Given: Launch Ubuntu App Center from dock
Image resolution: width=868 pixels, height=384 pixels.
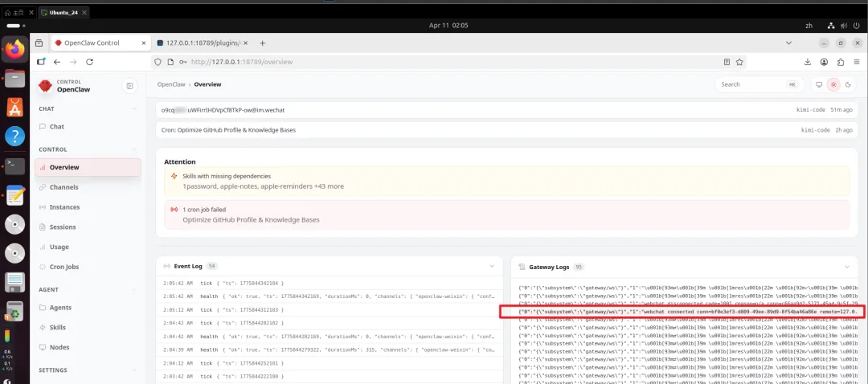Looking at the screenshot, I should (15, 108).
